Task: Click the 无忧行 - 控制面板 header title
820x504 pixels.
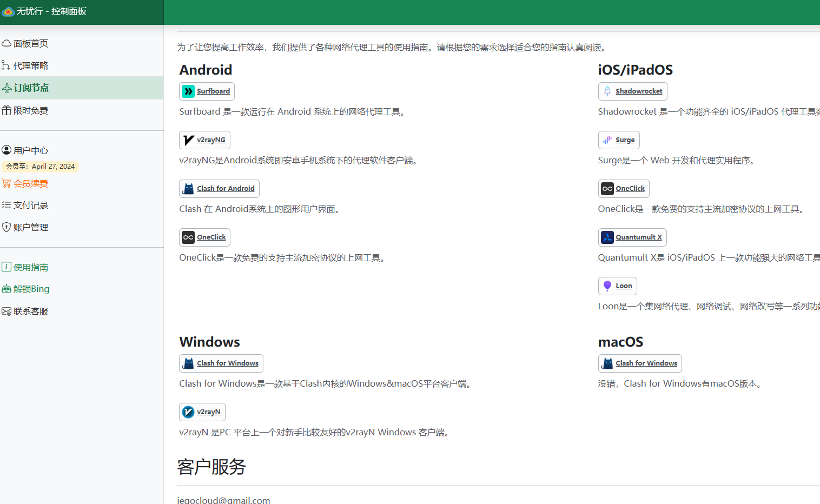Action: (x=51, y=11)
